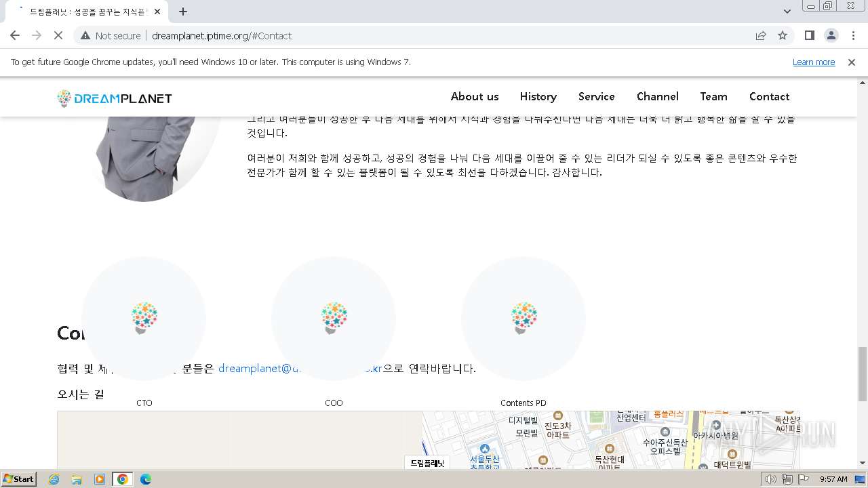The image size is (868, 488).
Task: Launch Internet Explorer from taskbar
Action: point(54,479)
